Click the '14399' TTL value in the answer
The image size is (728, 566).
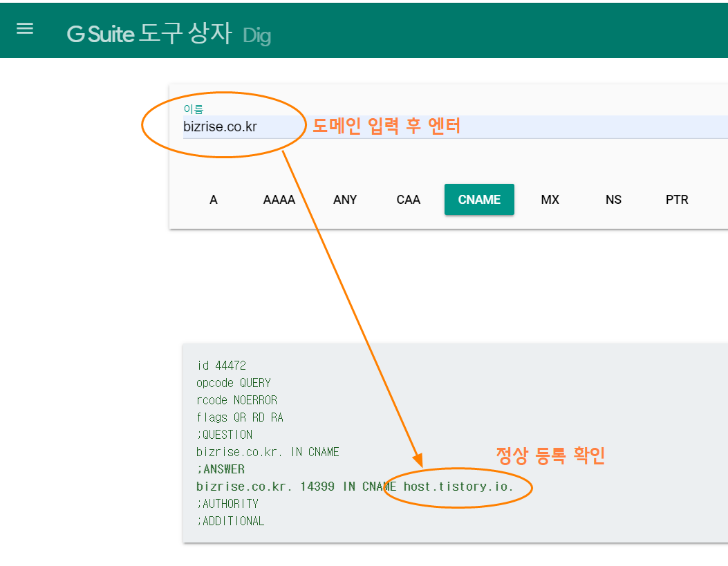[x=317, y=487]
